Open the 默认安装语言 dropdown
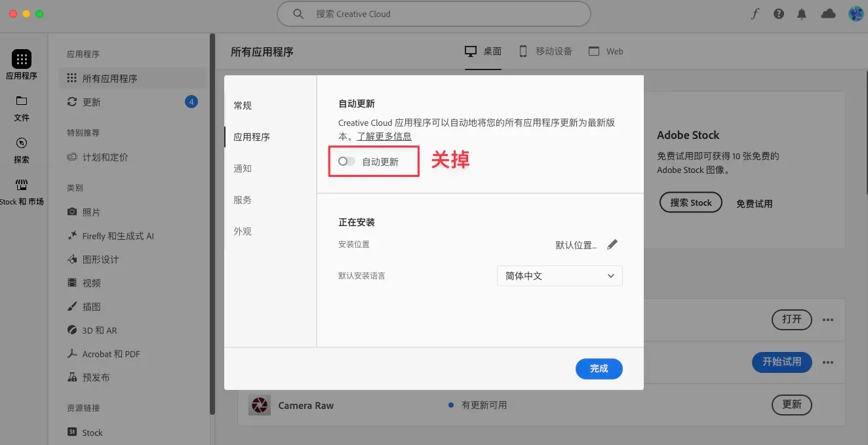The width and height of the screenshot is (868, 445). [560, 276]
